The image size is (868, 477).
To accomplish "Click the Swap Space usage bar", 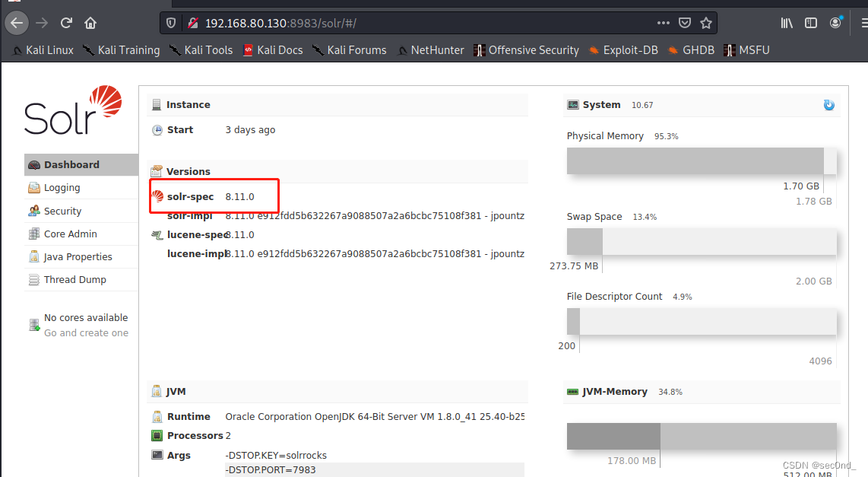I will coord(702,242).
